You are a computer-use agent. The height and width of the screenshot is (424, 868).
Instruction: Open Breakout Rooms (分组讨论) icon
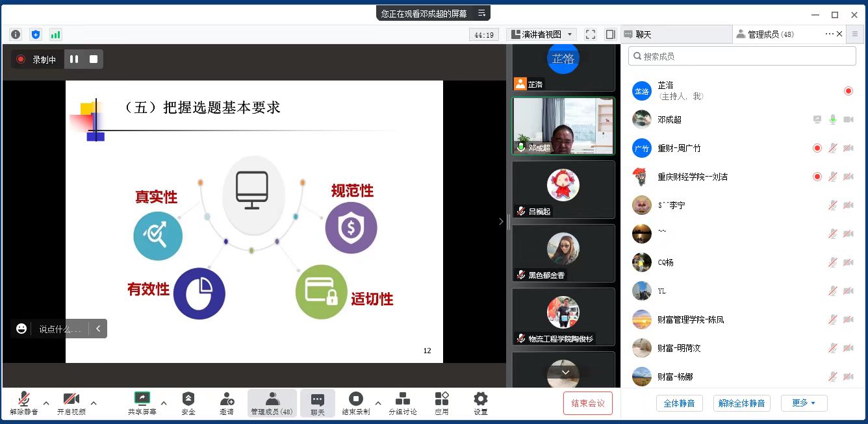402,399
